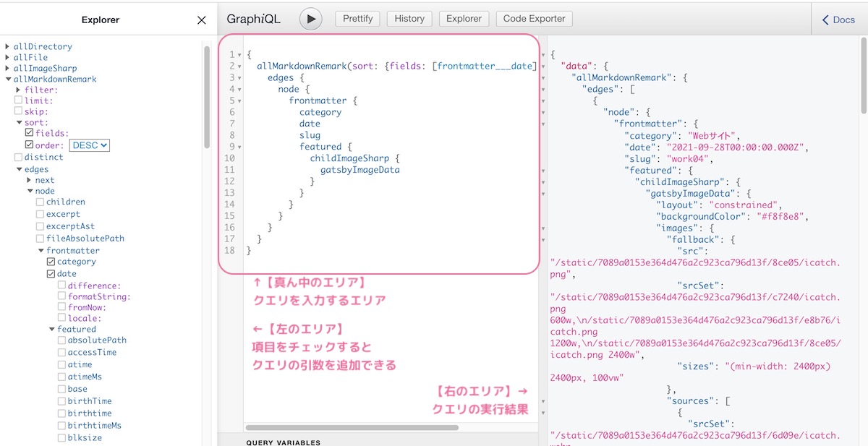This screenshot has height=446, width=868.
Task: Click the results pane vertical scrollbar
Action: click(x=864, y=76)
